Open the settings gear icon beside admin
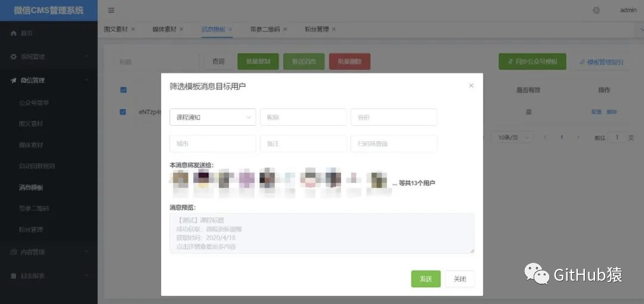 pyautogui.click(x=596, y=10)
